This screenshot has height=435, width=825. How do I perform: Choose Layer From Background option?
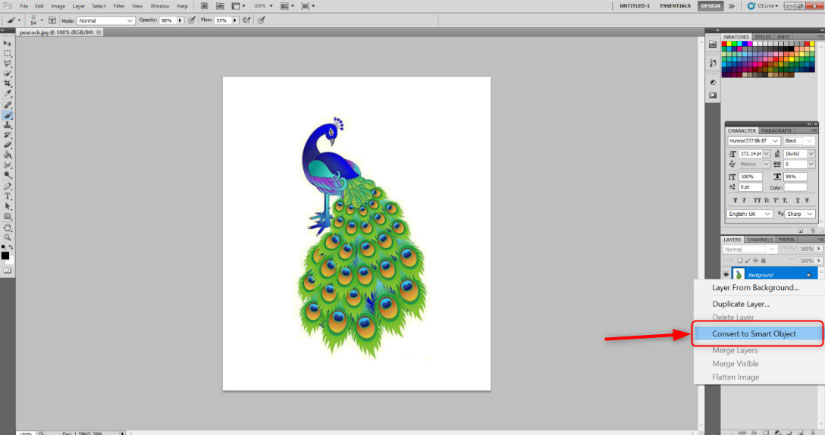coord(758,288)
